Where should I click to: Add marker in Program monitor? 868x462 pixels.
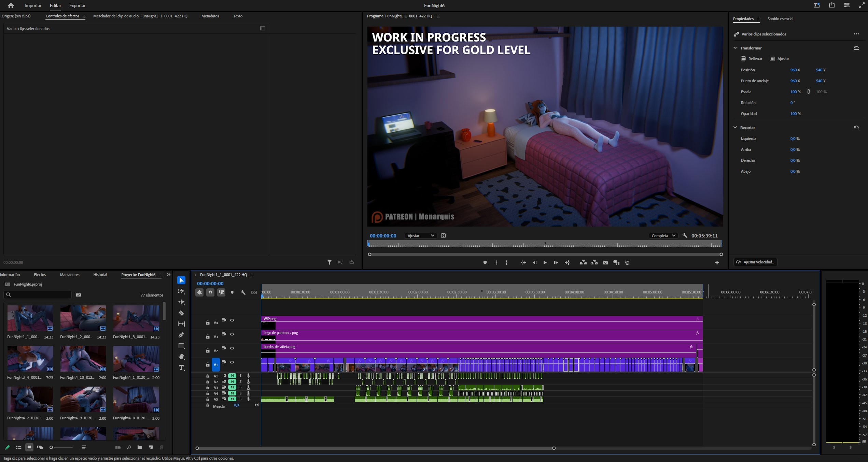(x=485, y=263)
